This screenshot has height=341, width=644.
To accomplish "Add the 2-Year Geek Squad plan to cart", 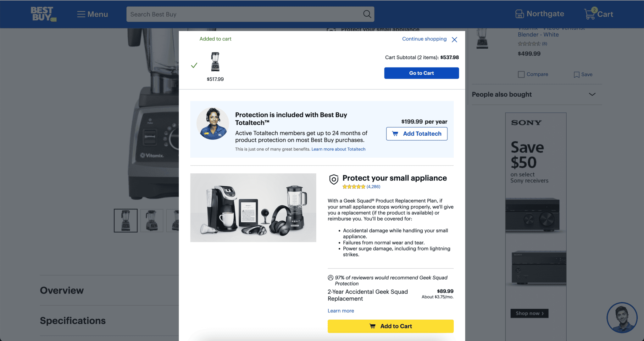I will pos(391,326).
